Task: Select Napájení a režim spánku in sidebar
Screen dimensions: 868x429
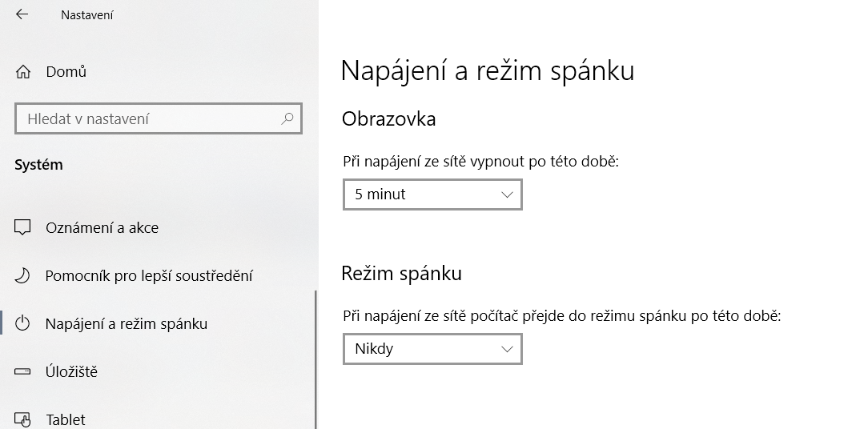Action: [127, 323]
